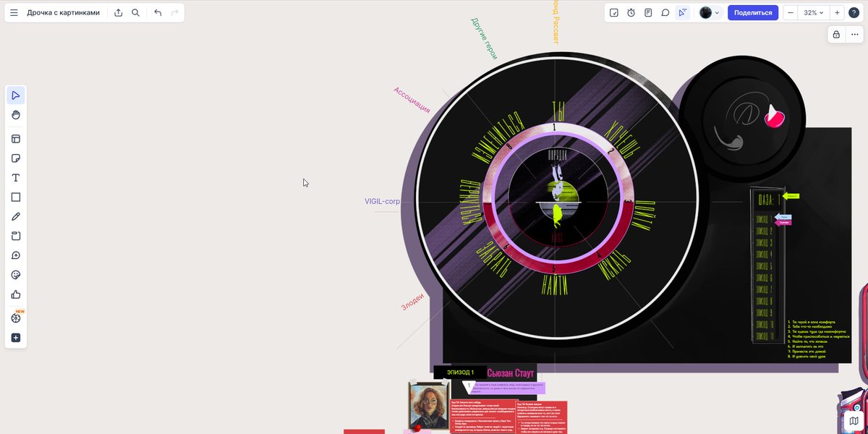Open the comments panel in top bar
Screen dimensions: 868x434
665,13
